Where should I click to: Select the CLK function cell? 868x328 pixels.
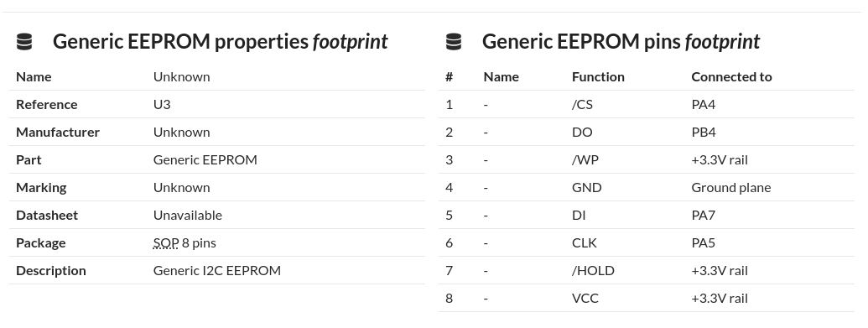[584, 242]
